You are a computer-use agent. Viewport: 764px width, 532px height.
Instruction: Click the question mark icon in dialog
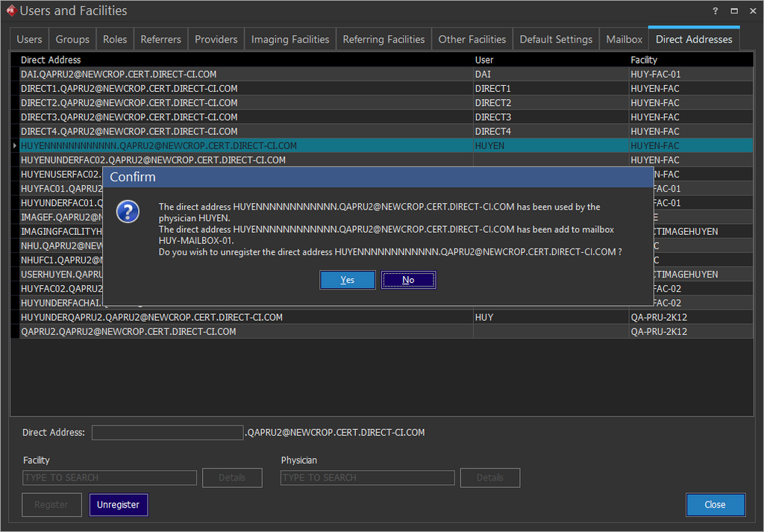coord(128,212)
